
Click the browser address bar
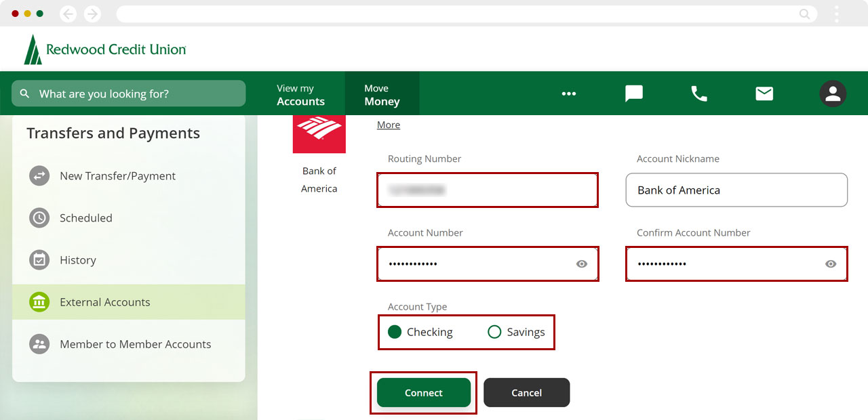[467, 14]
